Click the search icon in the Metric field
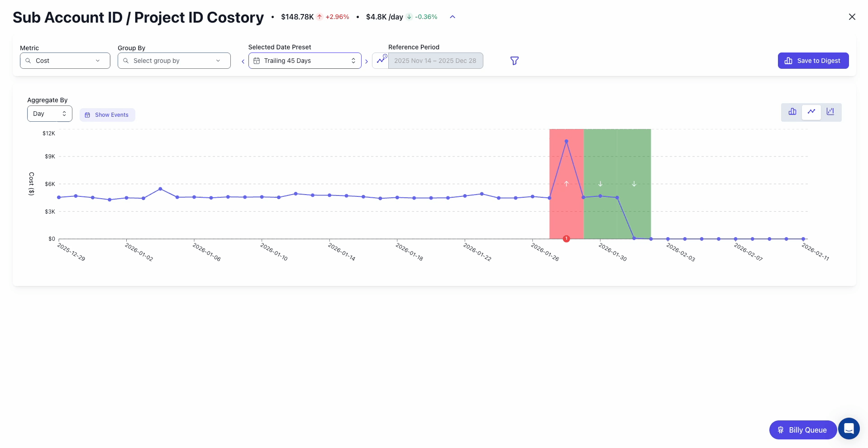The image size is (868, 448). point(28,61)
